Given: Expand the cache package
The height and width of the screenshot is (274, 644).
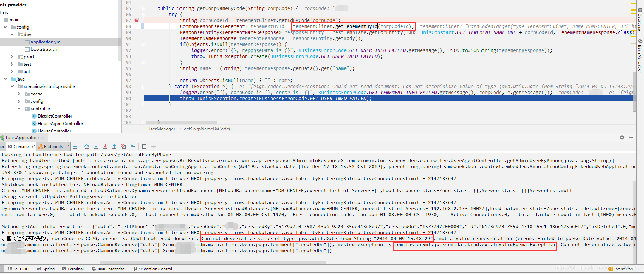Looking at the screenshot, I should pos(19,94).
